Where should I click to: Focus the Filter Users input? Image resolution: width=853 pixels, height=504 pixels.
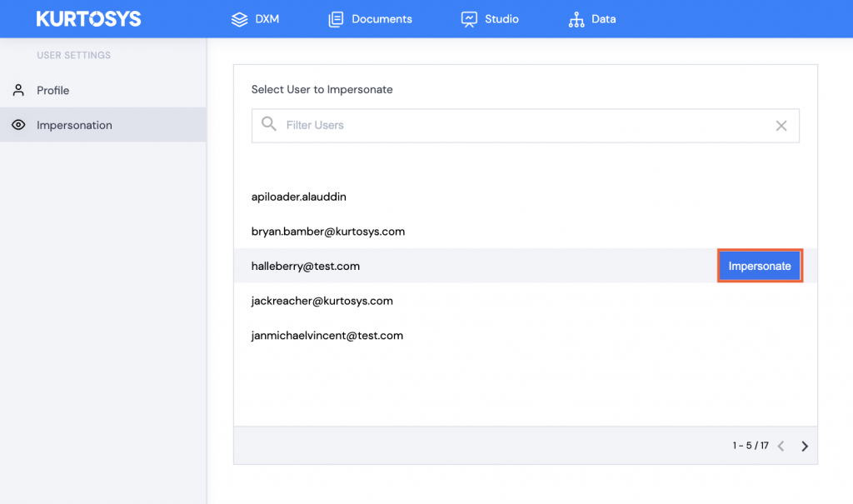coord(526,126)
